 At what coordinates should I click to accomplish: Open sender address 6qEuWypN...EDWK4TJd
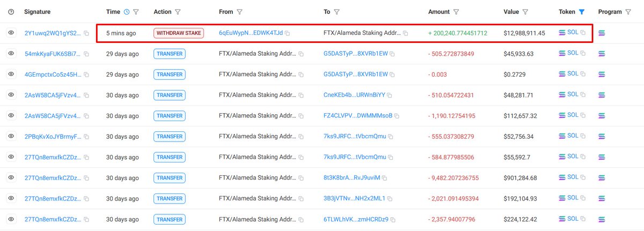click(x=251, y=33)
